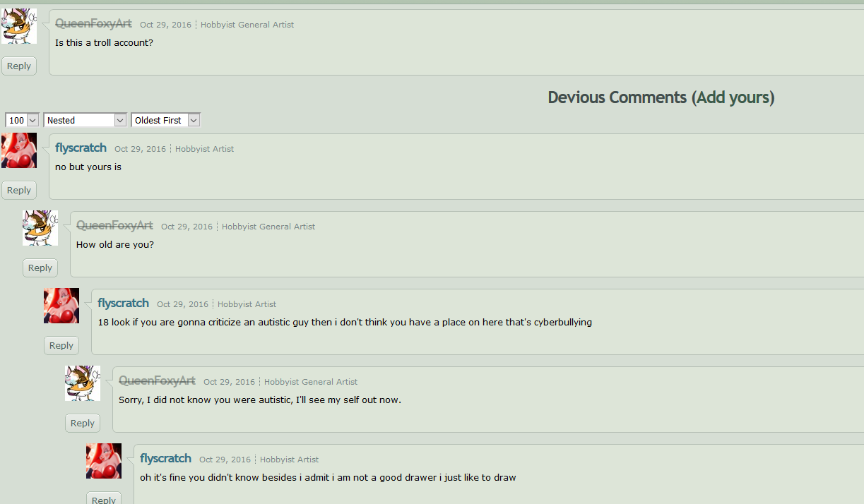Click the Oct 29, 2016 timestamp on the 'How old are you?' comment
Screen dimensions: 864x504
(x=187, y=227)
